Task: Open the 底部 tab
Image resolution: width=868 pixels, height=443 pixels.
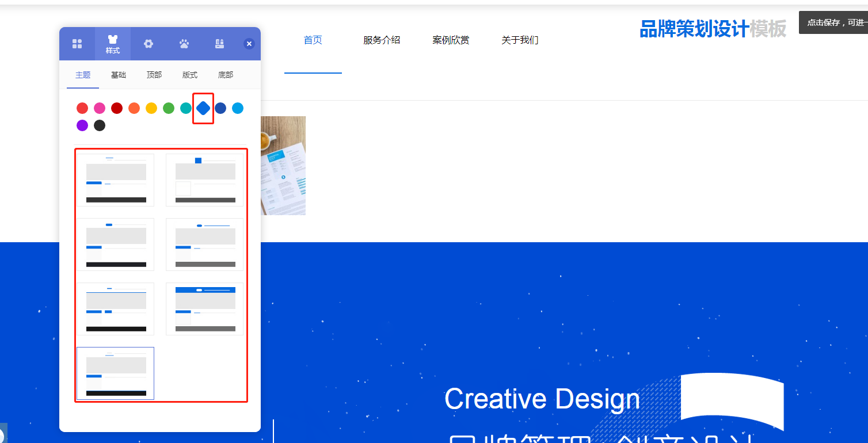Action: coord(226,75)
